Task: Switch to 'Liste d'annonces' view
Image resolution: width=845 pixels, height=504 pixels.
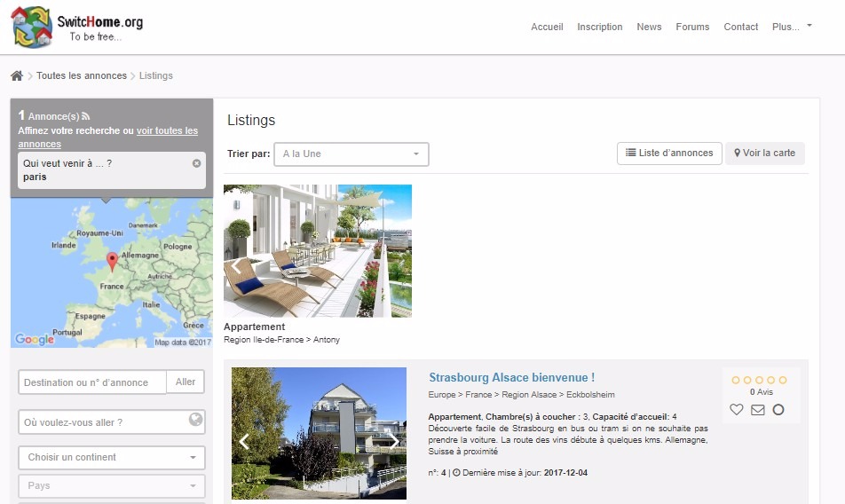Action: 669,154
